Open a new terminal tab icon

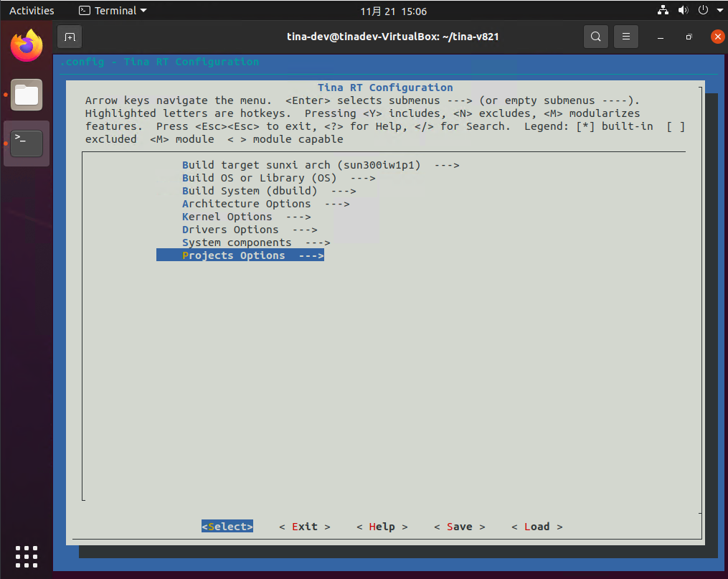tap(70, 37)
